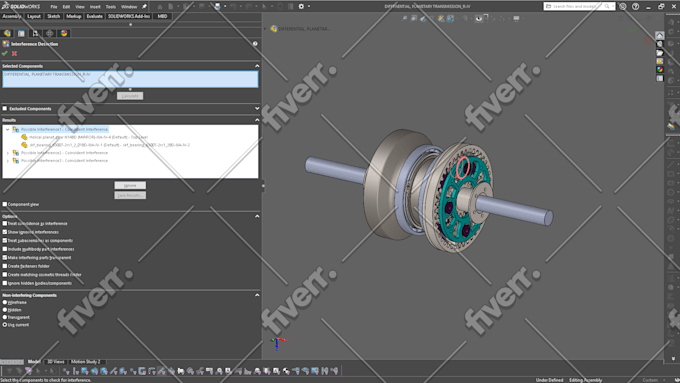Viewport: 680px width, 383px height.
Task: Select Use current radio option
Action: (x=5, y=324)
